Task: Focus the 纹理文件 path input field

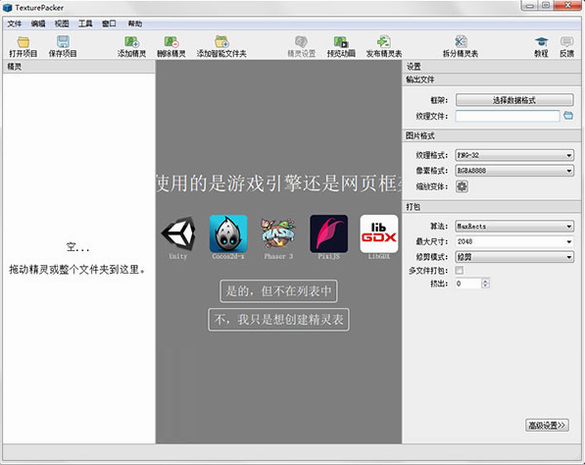Action: point(507,116)
